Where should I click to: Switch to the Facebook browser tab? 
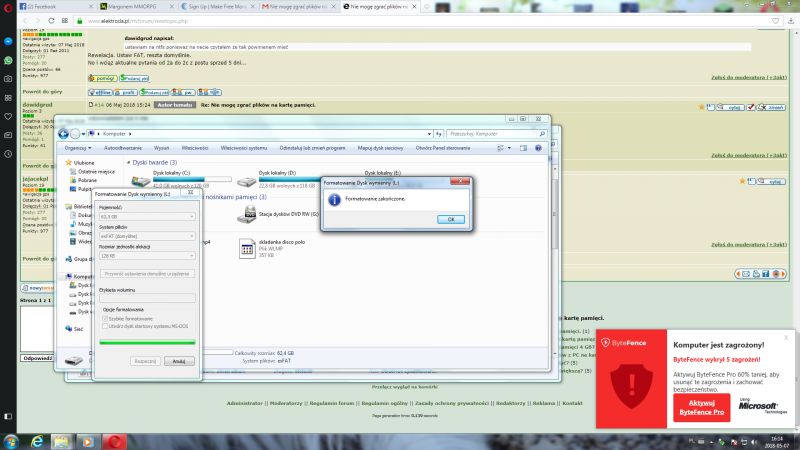tap(55, 7)
